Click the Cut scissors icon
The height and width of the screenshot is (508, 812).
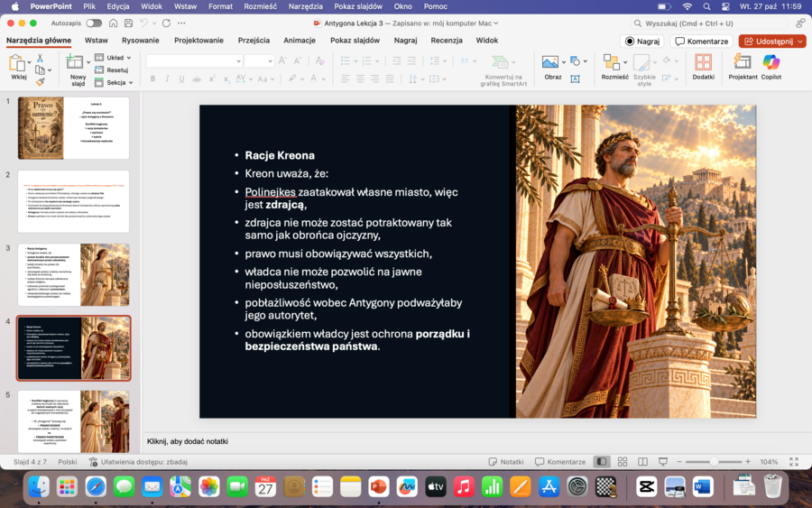40,58
